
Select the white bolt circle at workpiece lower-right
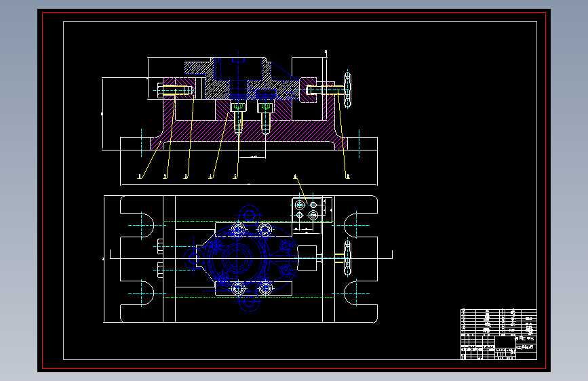tap(265, 288)
